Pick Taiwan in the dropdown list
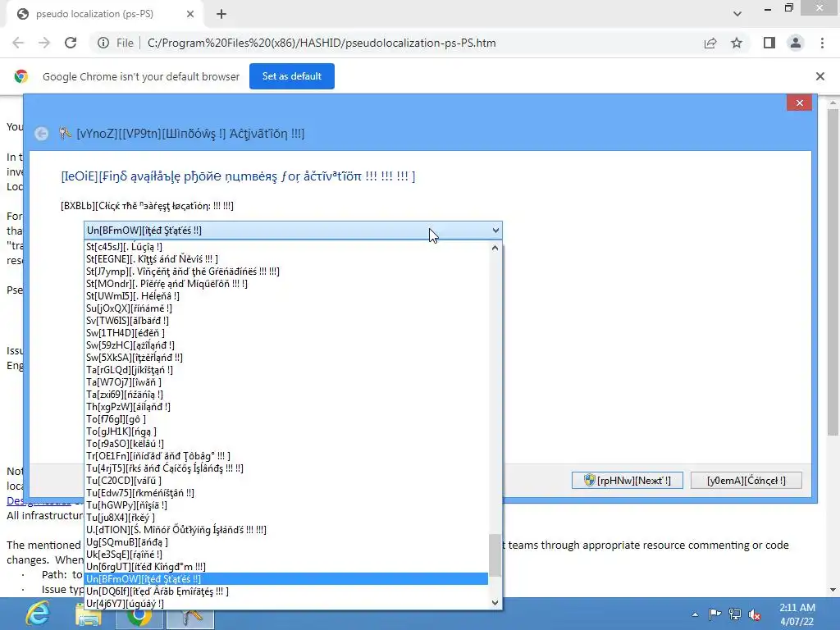Screen dimensions: 840x630 (x=286, y=382)
